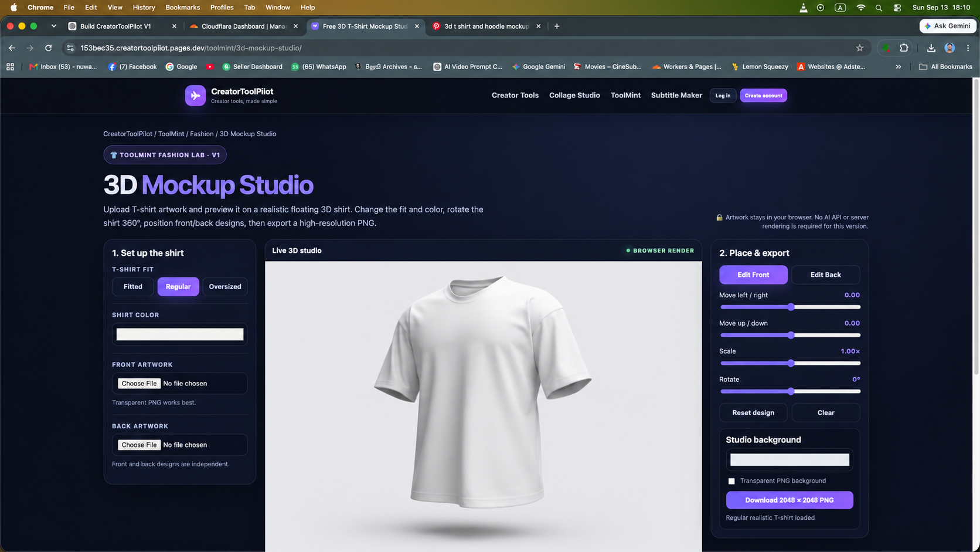Open the YouTube bookmark icon
This screenshot has height=552, width=980.
pyautogui.click(x=210, y=67)
